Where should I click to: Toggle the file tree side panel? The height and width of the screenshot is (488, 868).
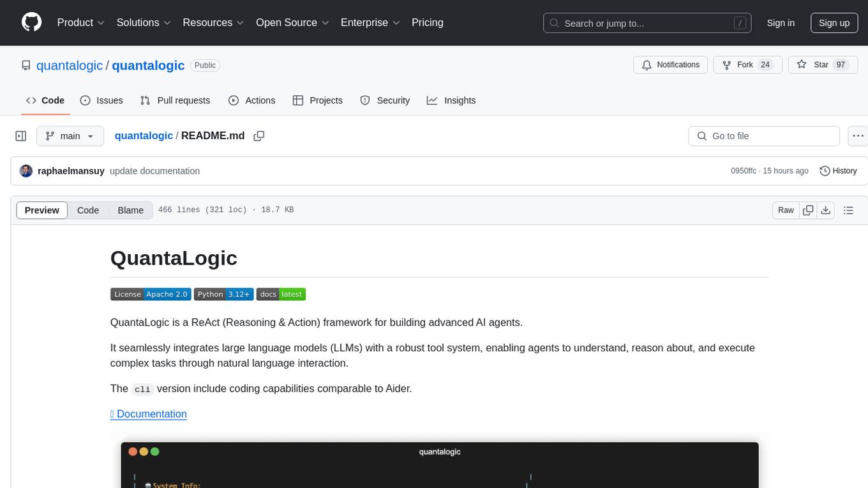[21, 136]
